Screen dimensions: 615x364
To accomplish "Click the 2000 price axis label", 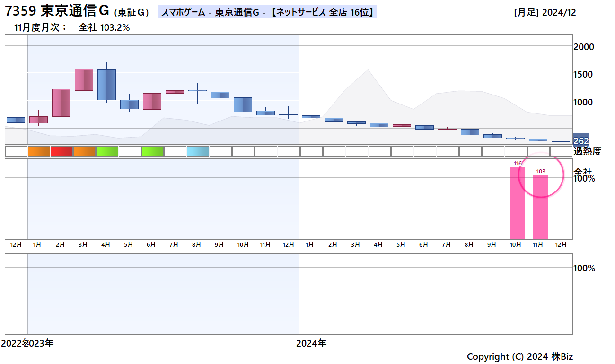I will (x=584, y=47).
